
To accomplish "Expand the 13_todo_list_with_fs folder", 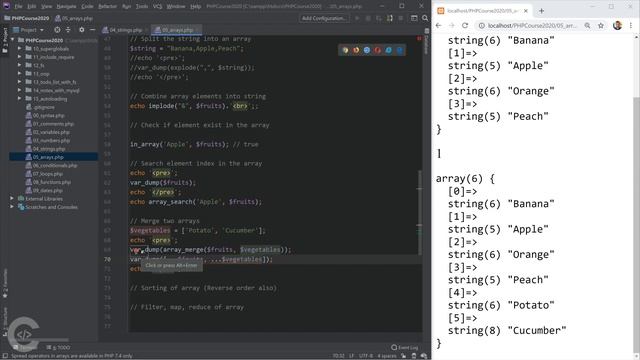I will (20, 82).
